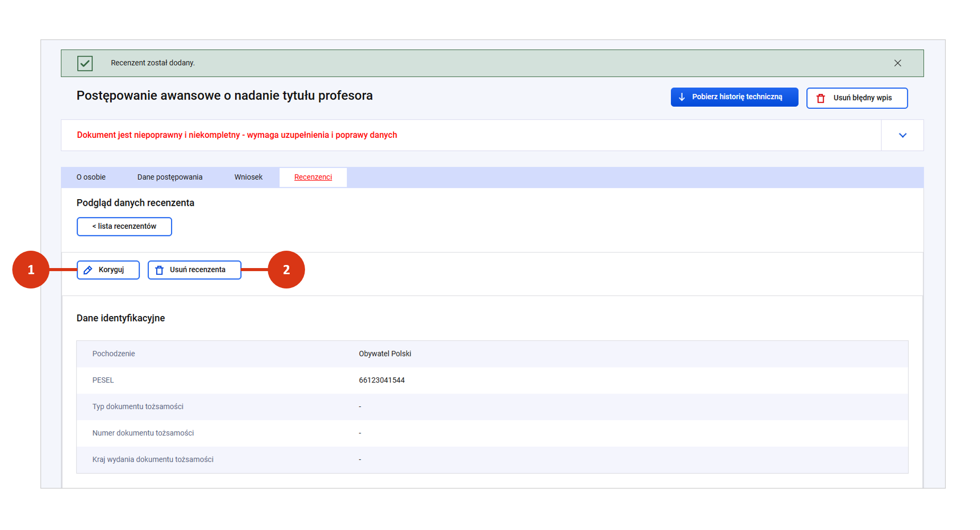980x530 pixels.
Task: Dismiss the 'Recenzent został dodany' notification
Action: pos(897,63)
